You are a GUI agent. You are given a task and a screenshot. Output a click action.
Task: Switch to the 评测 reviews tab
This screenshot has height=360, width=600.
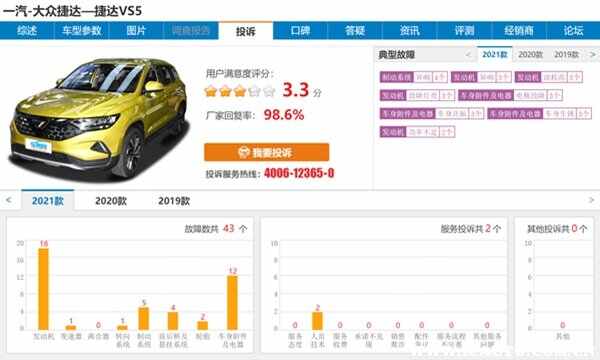(x=464, y=31)
